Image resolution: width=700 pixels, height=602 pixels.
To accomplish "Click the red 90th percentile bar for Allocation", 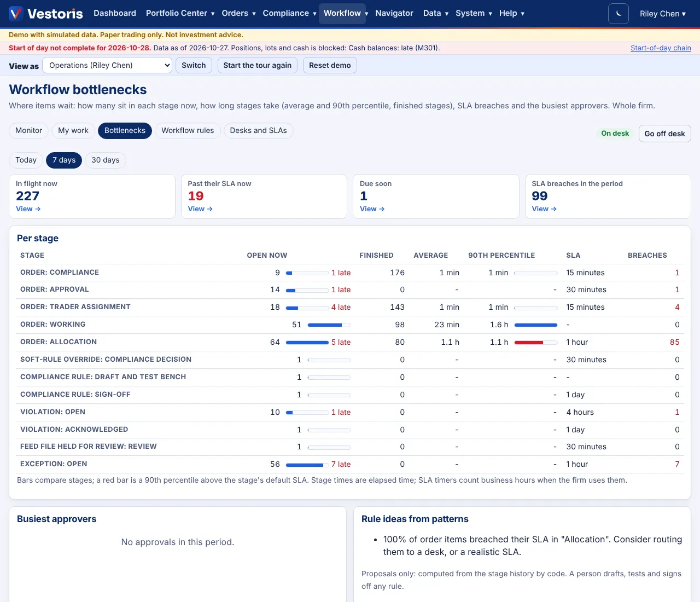I will (535, 343).
